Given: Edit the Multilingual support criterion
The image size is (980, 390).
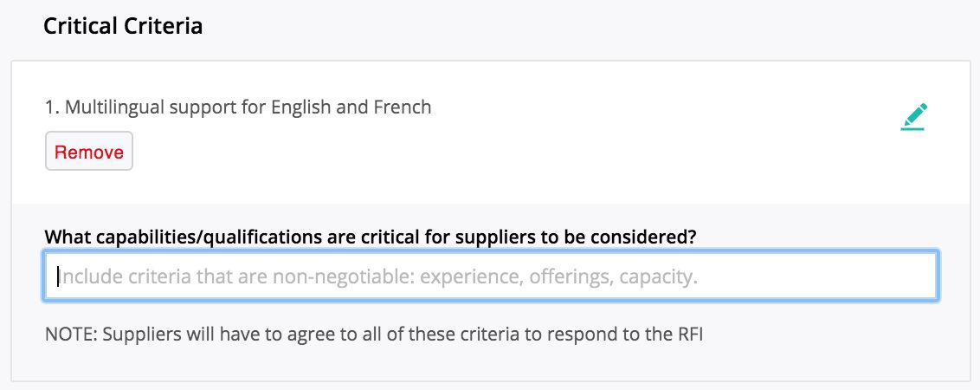Looking at the screenshot, I should click(x=913, y=117).
